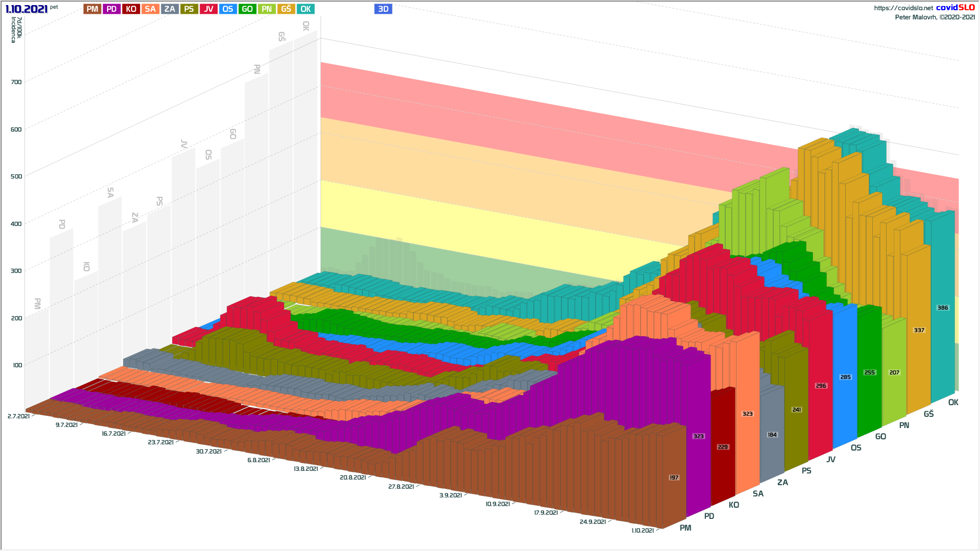980x551 pixels.
Task: Click the 1.10.2021 date heading
Action: [x=27, y=9]
